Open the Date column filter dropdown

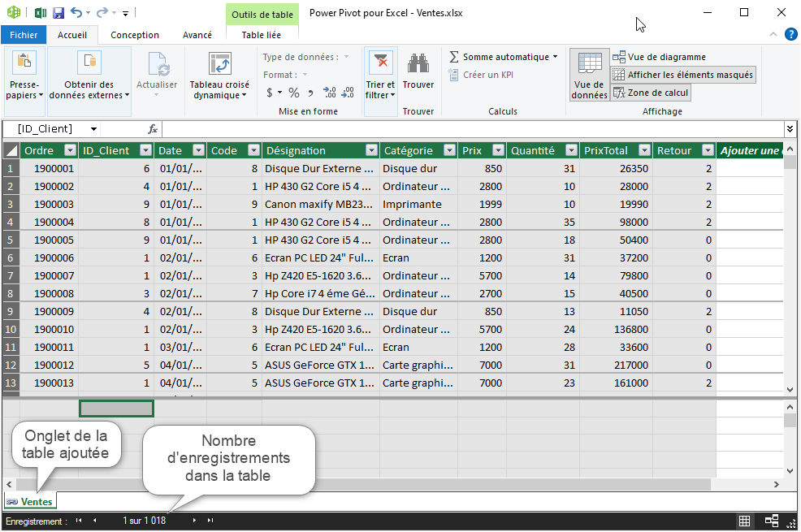coord(198,150)
